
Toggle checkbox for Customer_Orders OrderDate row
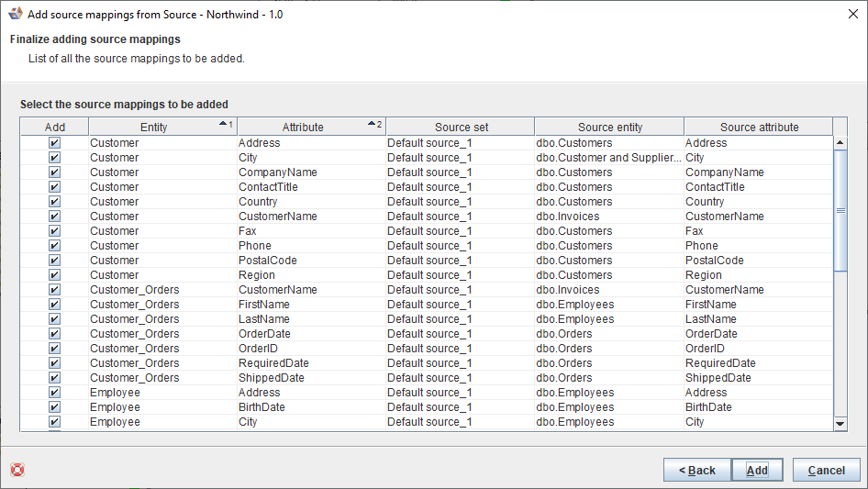pos(54,334)
